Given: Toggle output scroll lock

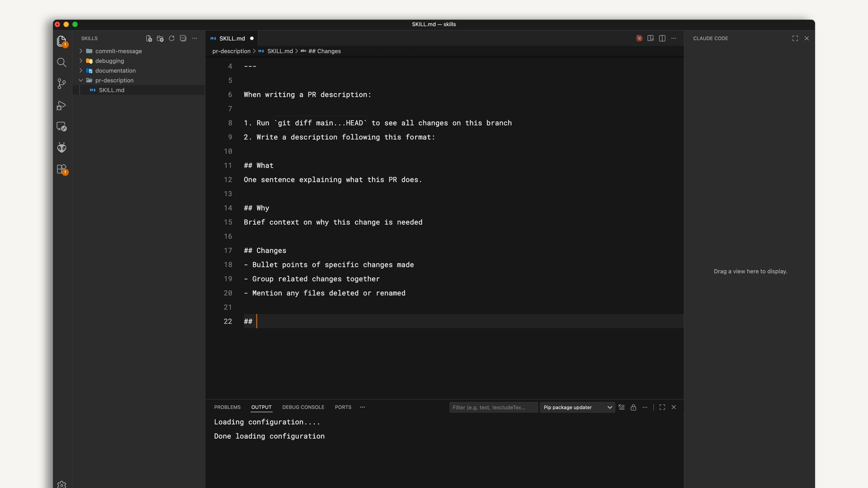Looking at the screenshot, I should click(633, 407).
